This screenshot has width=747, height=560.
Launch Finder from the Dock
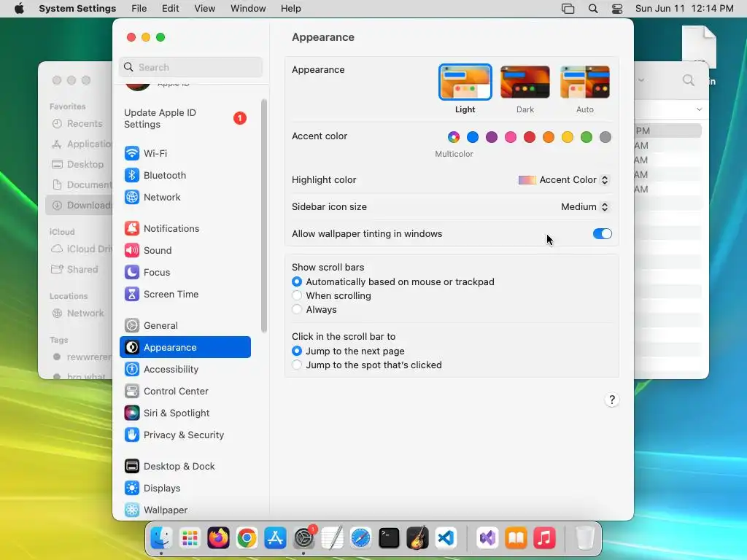tap(161, 539)
